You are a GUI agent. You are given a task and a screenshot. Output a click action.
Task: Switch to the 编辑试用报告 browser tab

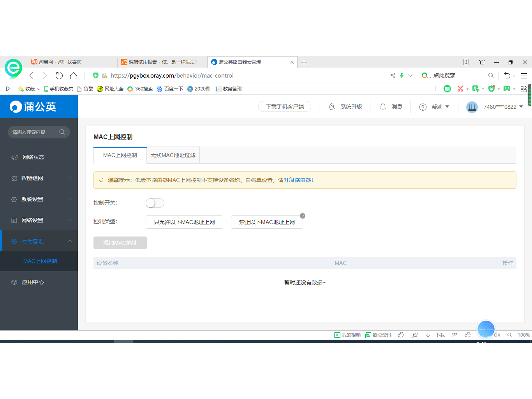pos(162,62)
